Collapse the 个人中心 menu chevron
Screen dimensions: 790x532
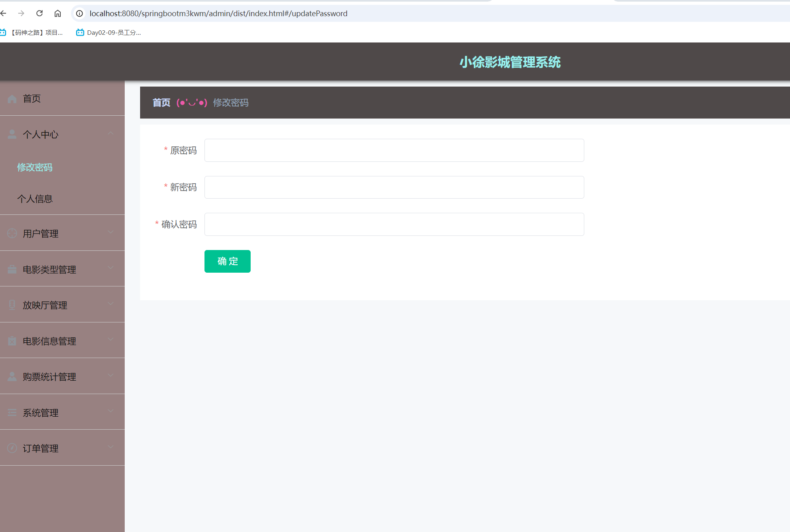point(111,134)
